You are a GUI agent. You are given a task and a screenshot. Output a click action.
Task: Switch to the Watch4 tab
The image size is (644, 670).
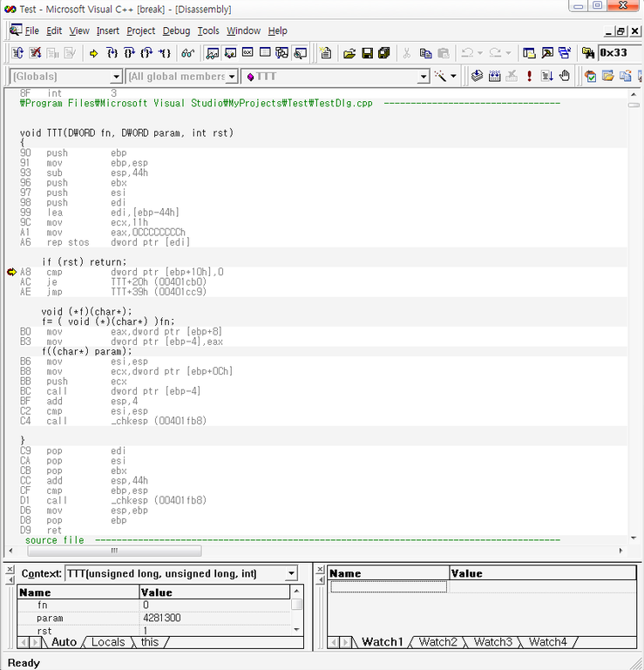548,642
